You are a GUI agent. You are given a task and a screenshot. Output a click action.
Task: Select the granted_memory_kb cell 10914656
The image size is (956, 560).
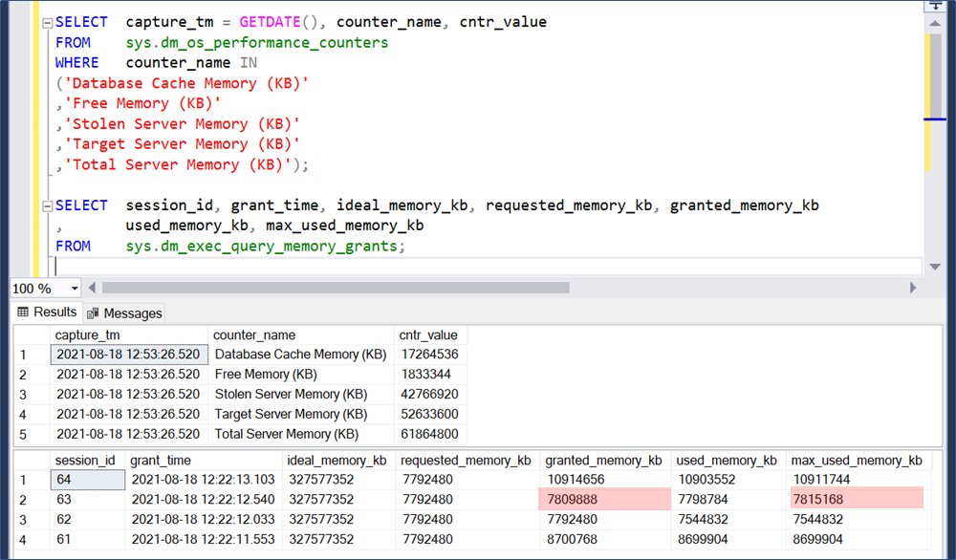(605, 480)
